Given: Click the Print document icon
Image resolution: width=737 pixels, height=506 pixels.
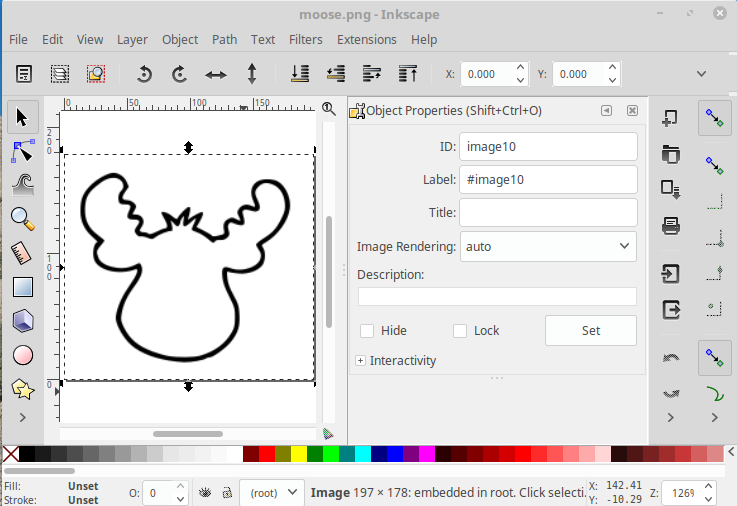Looking at the screenshot, I should 671,225.
